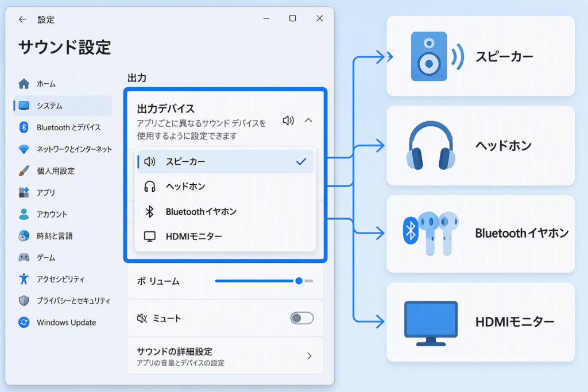The height and width of the screenshot is (392, 588).
Task: Click the ネットワークとインターネット Wi-Fi icon
Action: click(24, 149)
